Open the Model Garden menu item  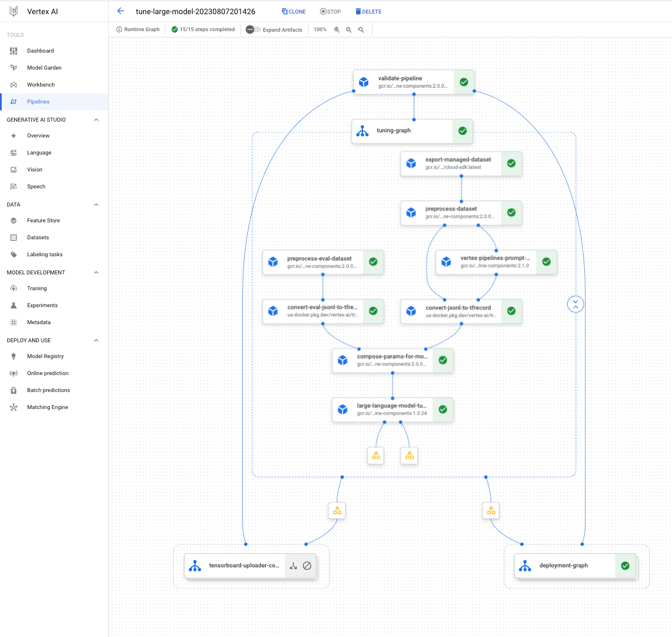pos(54,68)
